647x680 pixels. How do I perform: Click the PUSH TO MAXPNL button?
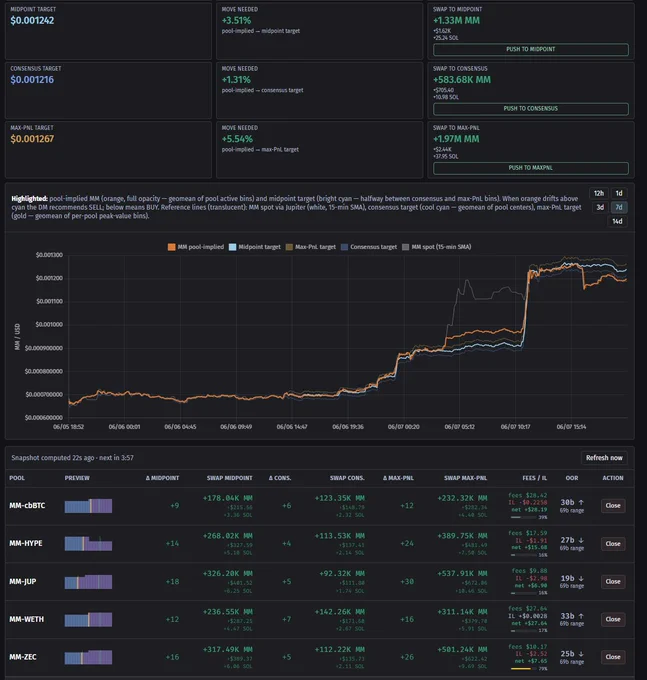click(530, 168)
